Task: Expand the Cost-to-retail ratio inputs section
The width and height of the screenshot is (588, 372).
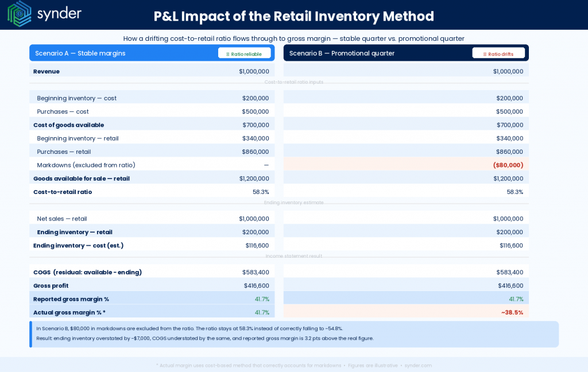Action: pyautogui.click(x=293, y=82)
